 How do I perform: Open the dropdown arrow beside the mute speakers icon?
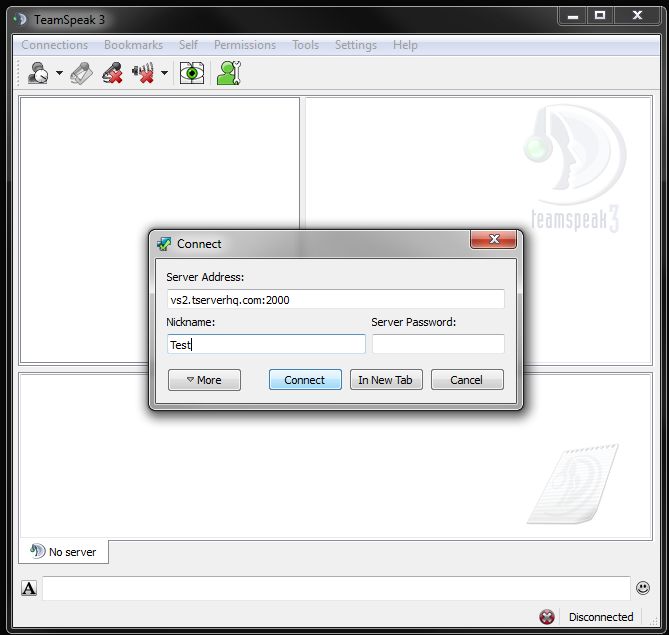(164, 73)
